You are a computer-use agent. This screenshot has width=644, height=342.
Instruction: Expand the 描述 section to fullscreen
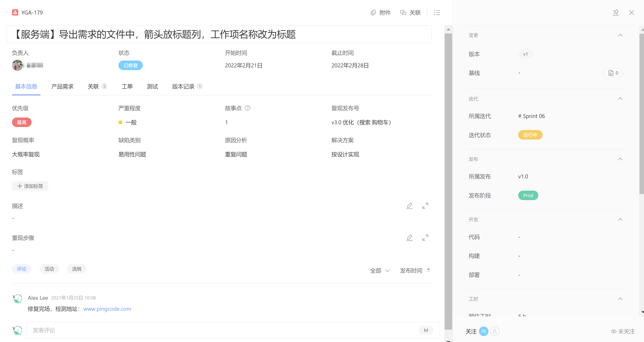425,206
